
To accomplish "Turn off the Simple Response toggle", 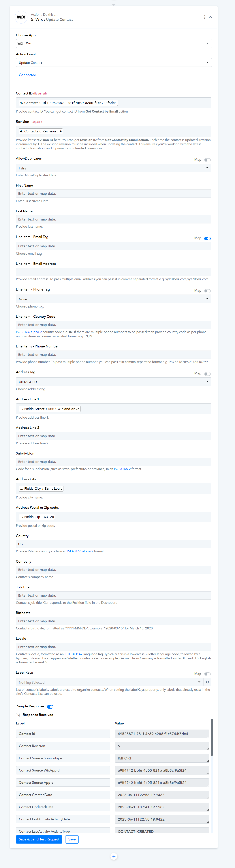I will [50, 707].
